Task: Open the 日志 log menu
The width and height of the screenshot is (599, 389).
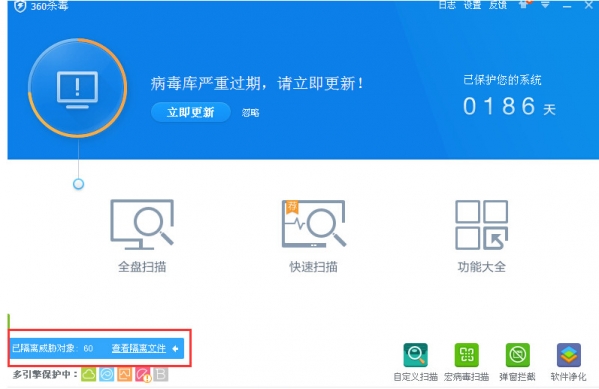Action: point(447,5)
